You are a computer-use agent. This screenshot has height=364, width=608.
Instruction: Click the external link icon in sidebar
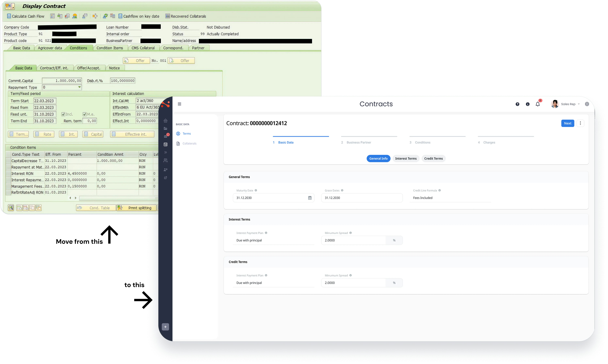[x=166, y=178]
